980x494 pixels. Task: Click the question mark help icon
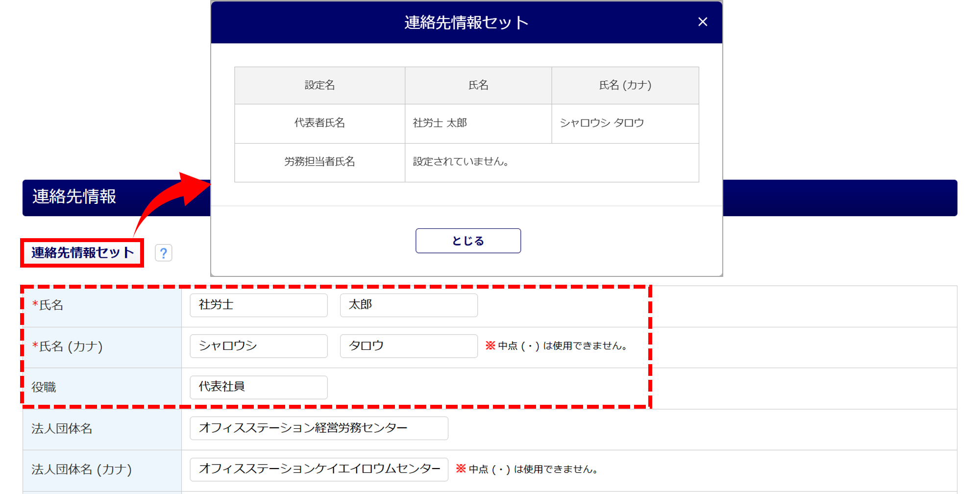(x=164, y=253)
